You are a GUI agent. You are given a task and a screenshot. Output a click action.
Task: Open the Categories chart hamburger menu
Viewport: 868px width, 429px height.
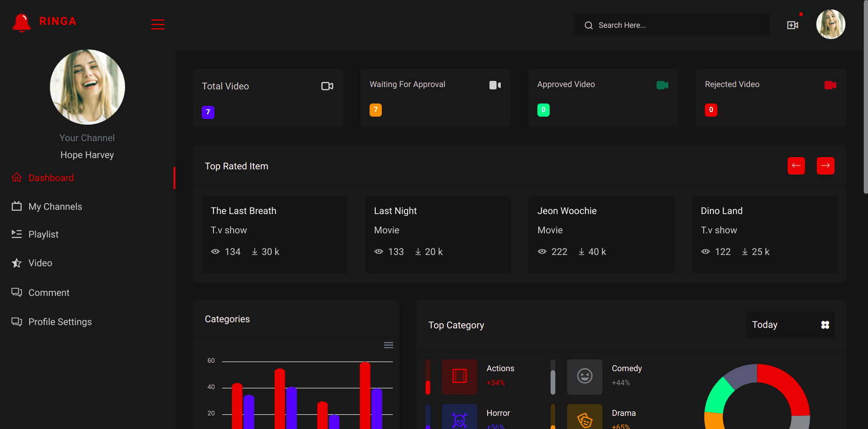(388, 345)
